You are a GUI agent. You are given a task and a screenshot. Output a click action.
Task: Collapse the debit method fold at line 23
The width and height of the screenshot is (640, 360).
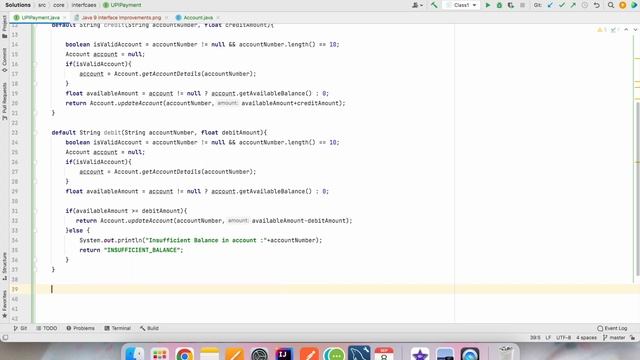pyautogui.click(x=35, y=133)
